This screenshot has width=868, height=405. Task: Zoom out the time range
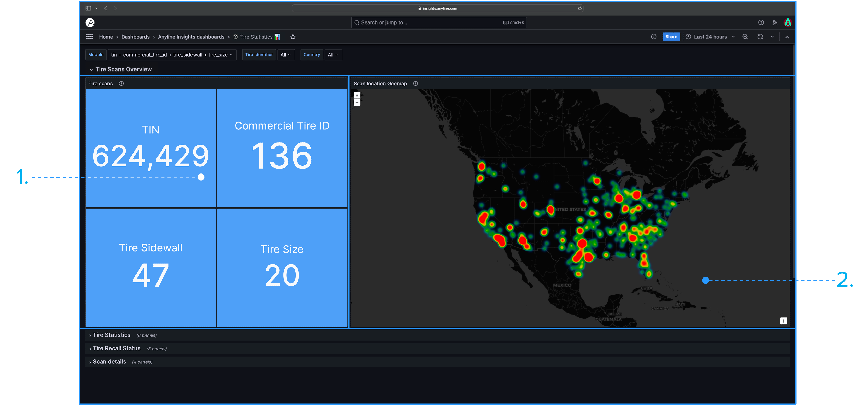[745, 37]
